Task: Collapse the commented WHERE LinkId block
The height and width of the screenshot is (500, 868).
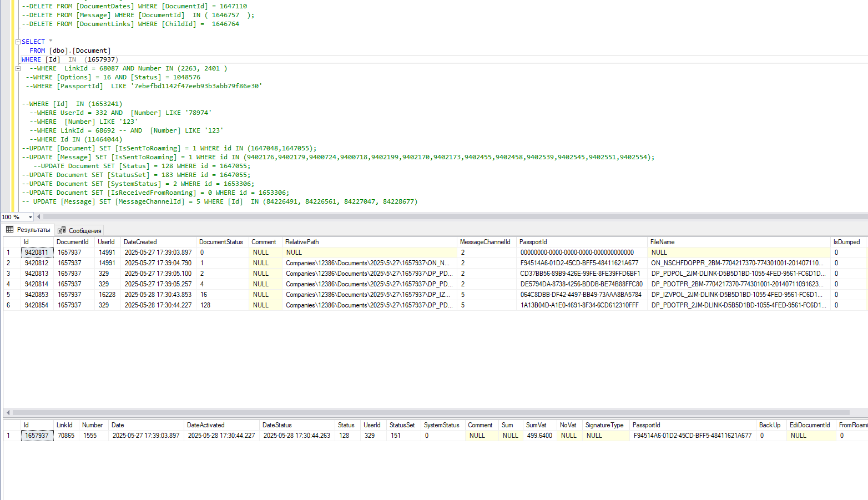Action: 18,69
